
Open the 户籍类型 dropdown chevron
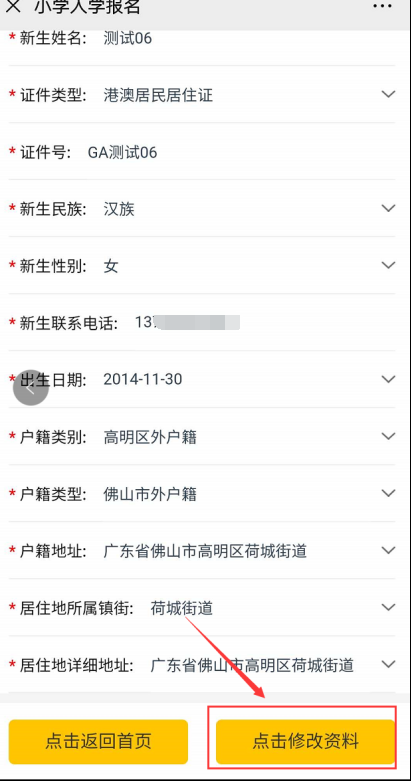pyautogui.click(x=388, y=493)
